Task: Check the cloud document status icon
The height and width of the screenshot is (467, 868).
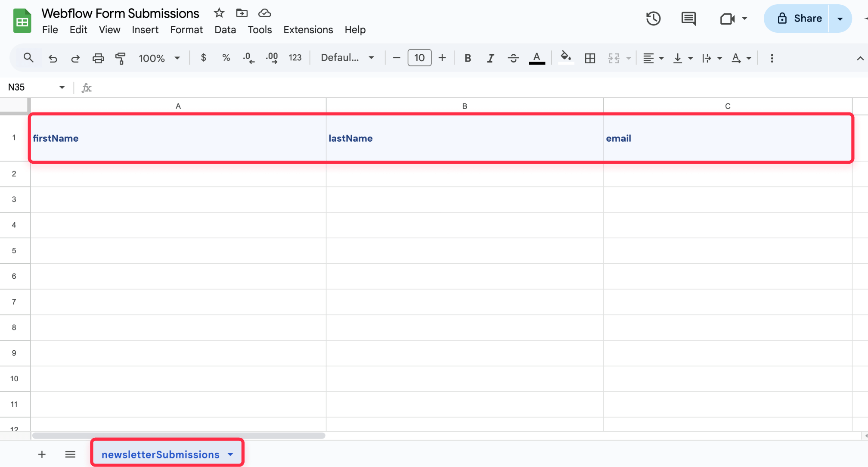Action: 264,13
